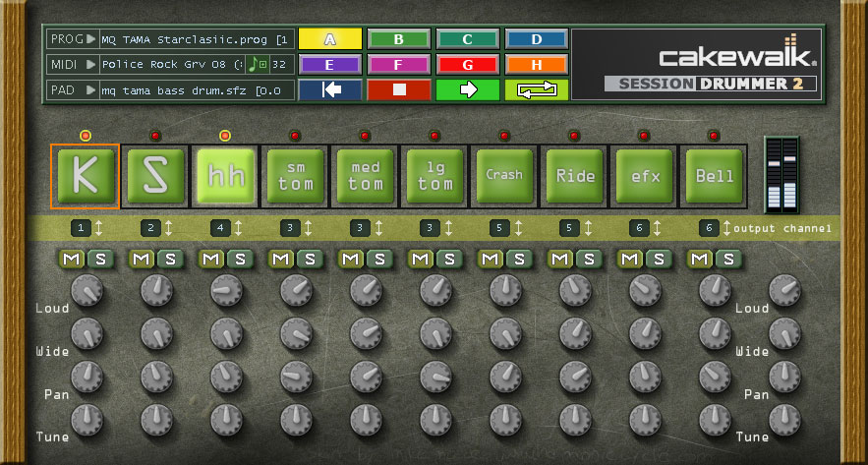Trigger the lg tom pad
Image resolution: width=868 pixels, height=465 pixels.
[x=434, y=176]
